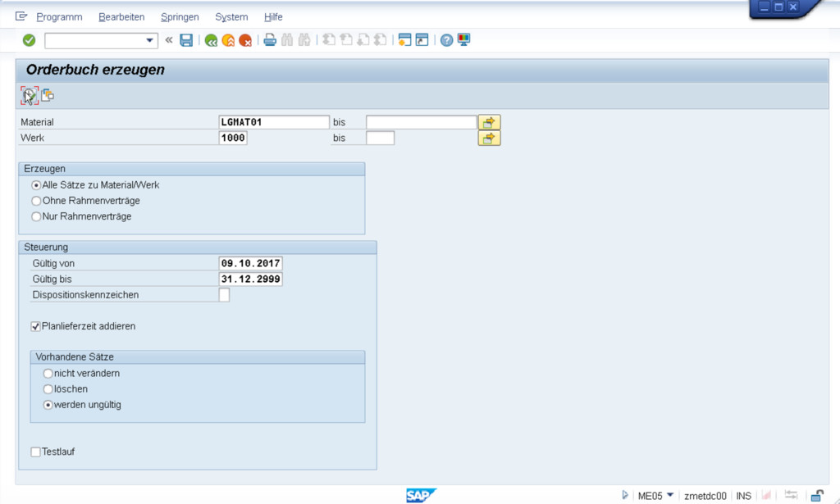The height and width of the screenshot is (504, 840).
Task: Open the Bearbeiten menu
Action: pyautogui.click(x=121, y=17)
